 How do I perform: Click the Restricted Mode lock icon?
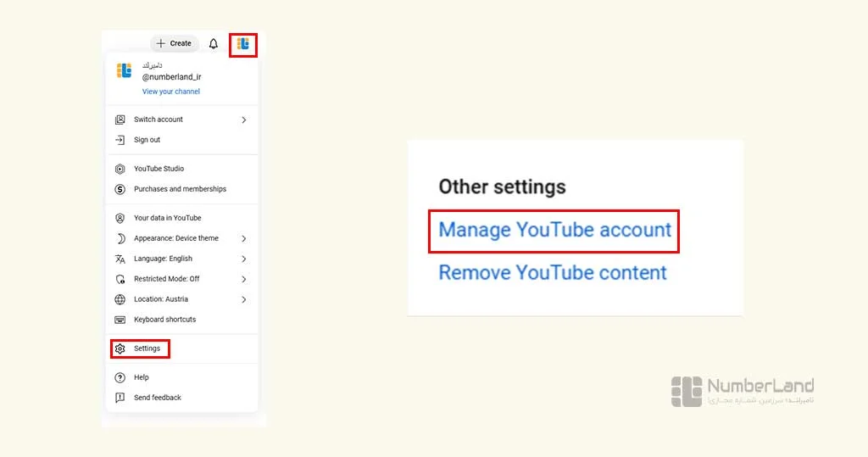[x=120, y=279]
